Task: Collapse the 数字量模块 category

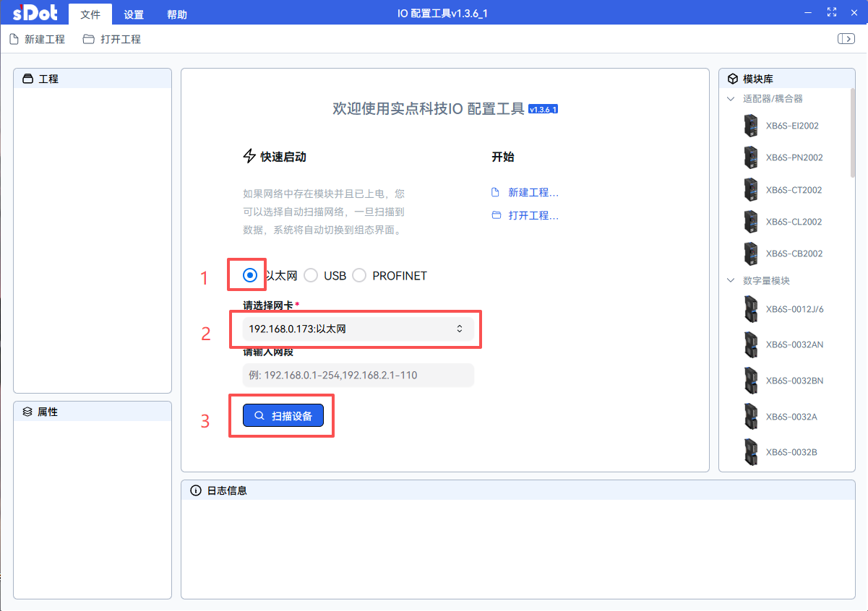Action: tap(731, 280)
